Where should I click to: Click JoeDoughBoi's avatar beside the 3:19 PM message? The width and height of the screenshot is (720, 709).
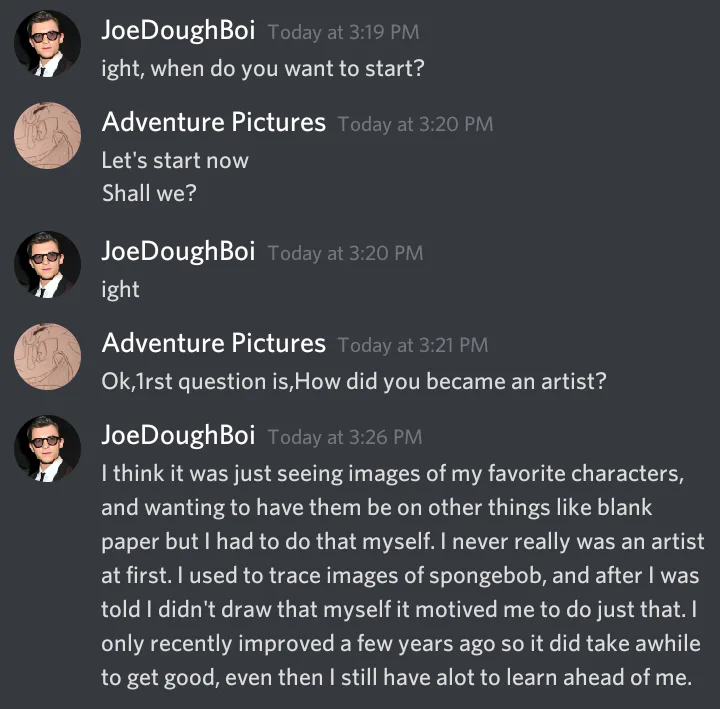(47, 44)
